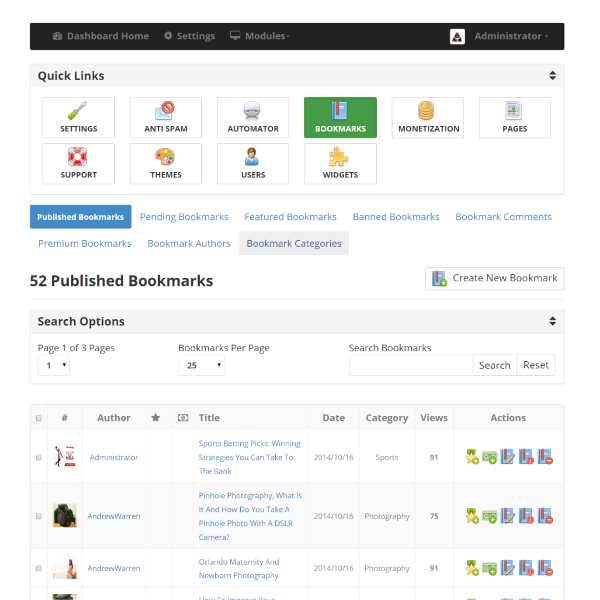Open the Automator quick link
This screenshot has width=600, height=600.
tap(253, 117)
